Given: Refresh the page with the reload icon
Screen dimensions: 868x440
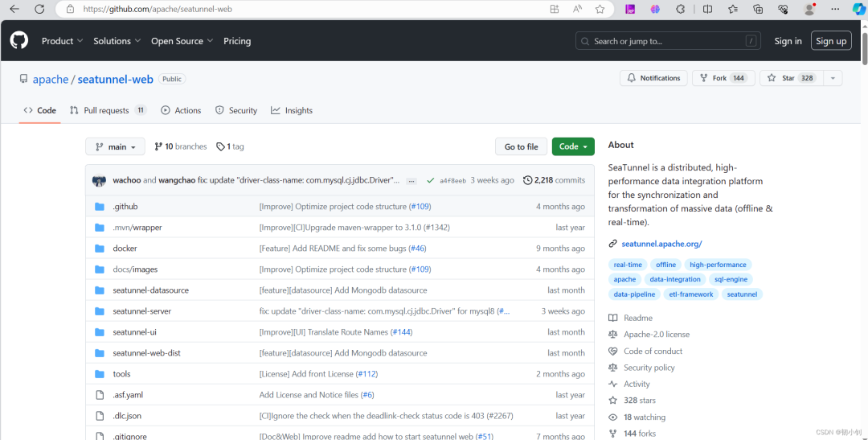Looking at the screenshot, I should coord(40,9).
